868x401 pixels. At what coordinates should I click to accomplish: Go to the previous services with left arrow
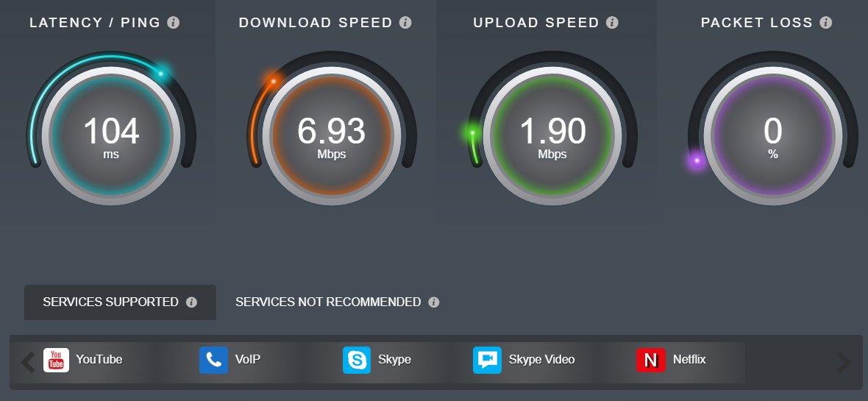(x=28, y=362)
